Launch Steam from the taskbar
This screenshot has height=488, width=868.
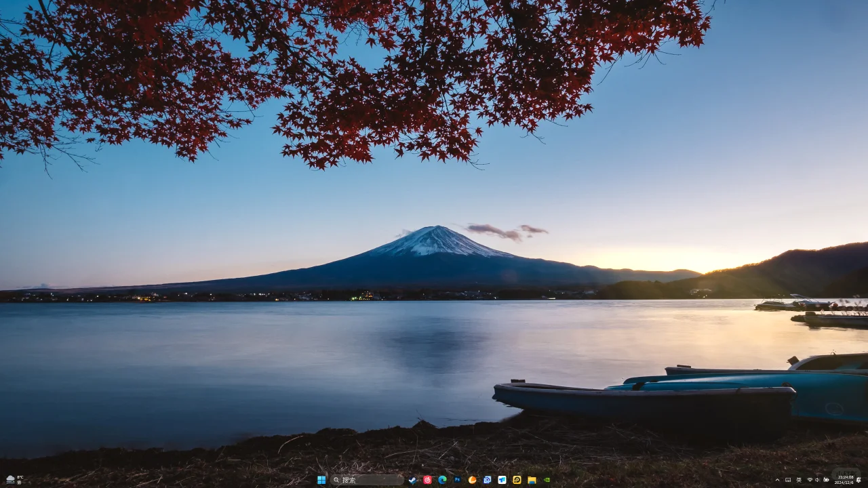coord(412,480)
